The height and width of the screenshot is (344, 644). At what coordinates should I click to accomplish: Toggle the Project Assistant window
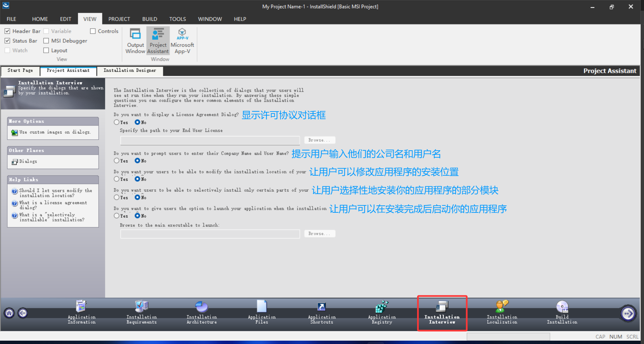[x=158, y=41]
